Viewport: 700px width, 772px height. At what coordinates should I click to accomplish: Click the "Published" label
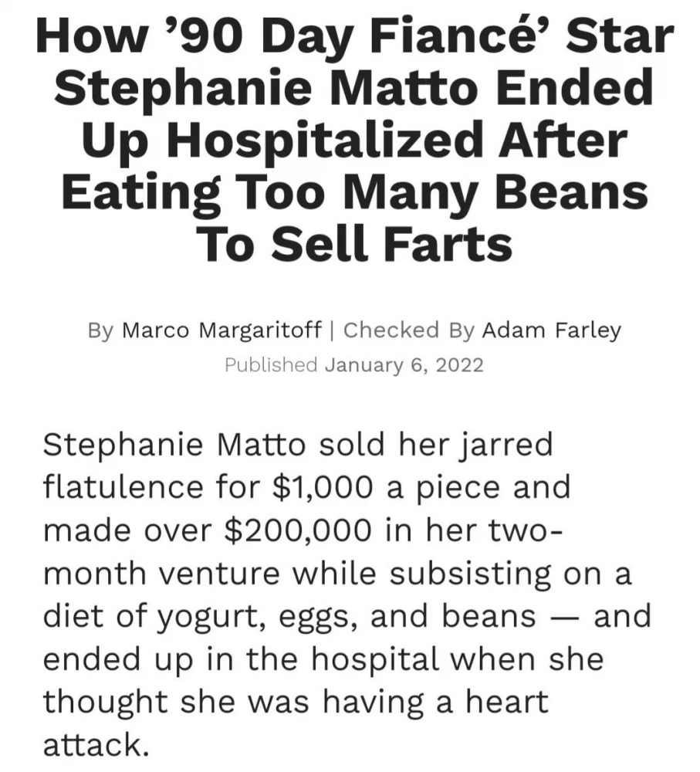pos(271,364)
